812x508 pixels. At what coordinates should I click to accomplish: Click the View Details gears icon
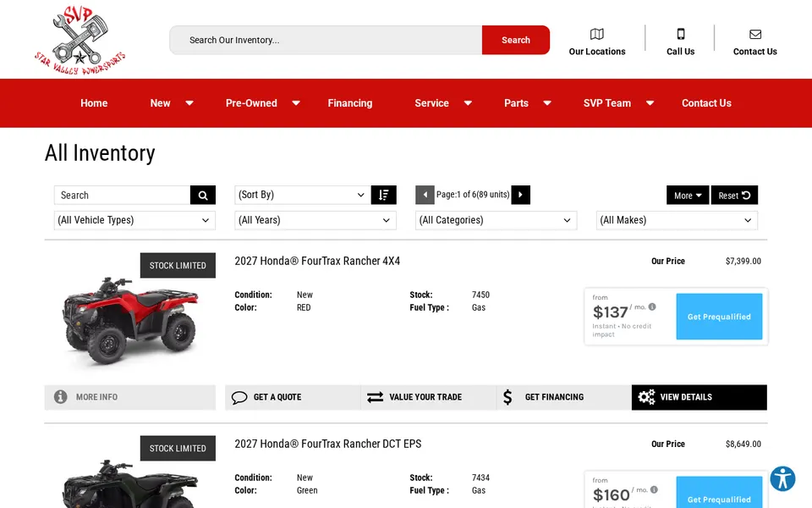[646, 397]
